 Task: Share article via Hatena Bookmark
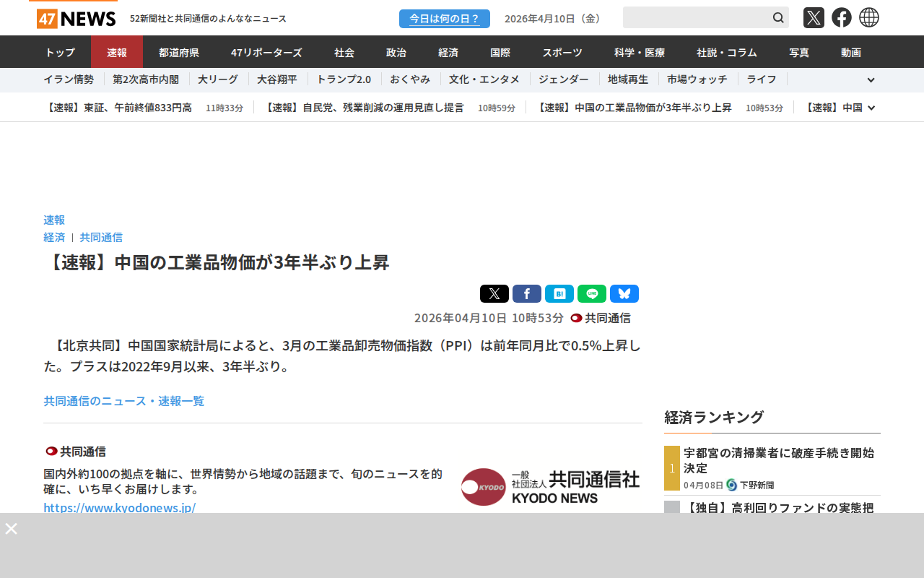[559, 293]
